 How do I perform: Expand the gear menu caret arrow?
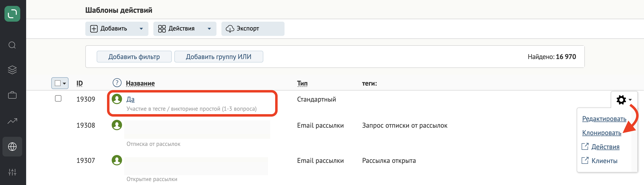click(630, 100)
